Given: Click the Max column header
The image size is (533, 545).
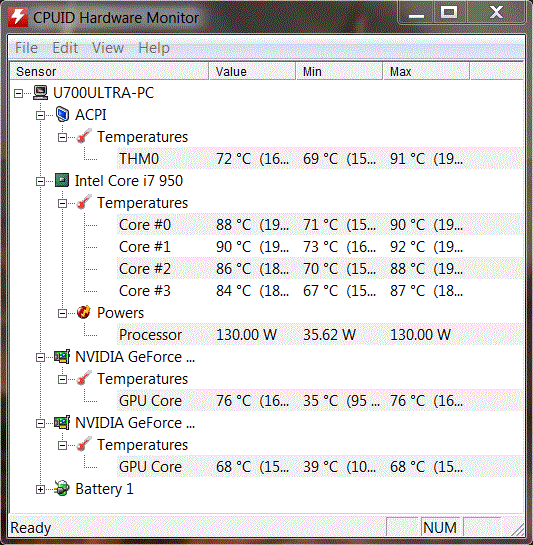Looking at the screenshot, I should click(426, 72).
